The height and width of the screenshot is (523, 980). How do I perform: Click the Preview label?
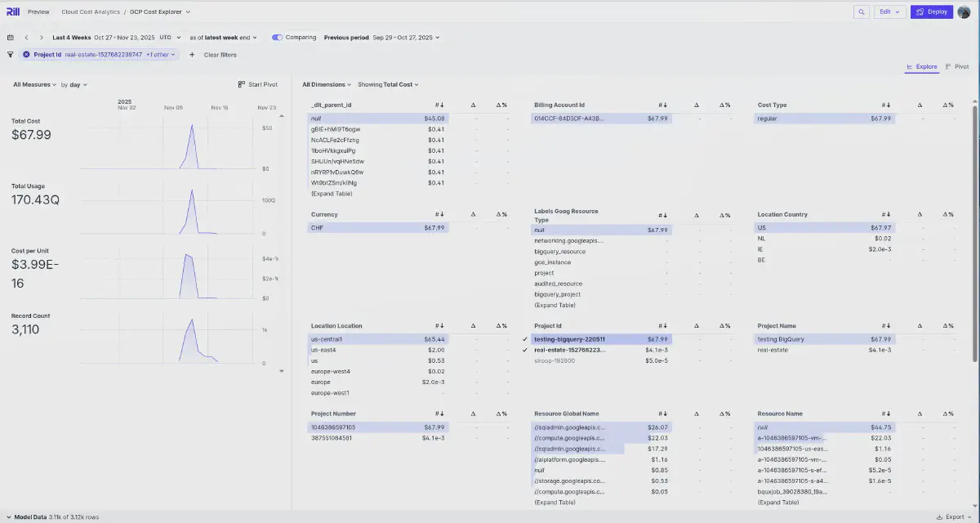(x=38, y=12)
